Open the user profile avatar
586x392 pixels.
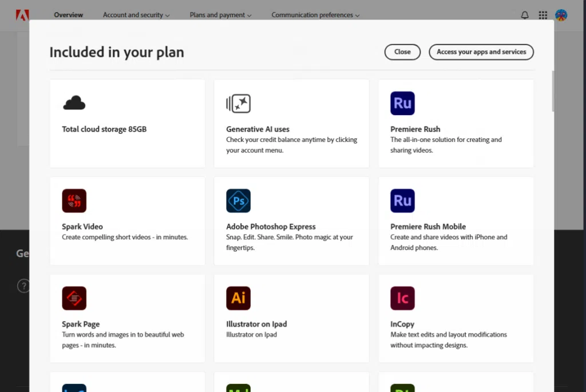click(561, 15)
